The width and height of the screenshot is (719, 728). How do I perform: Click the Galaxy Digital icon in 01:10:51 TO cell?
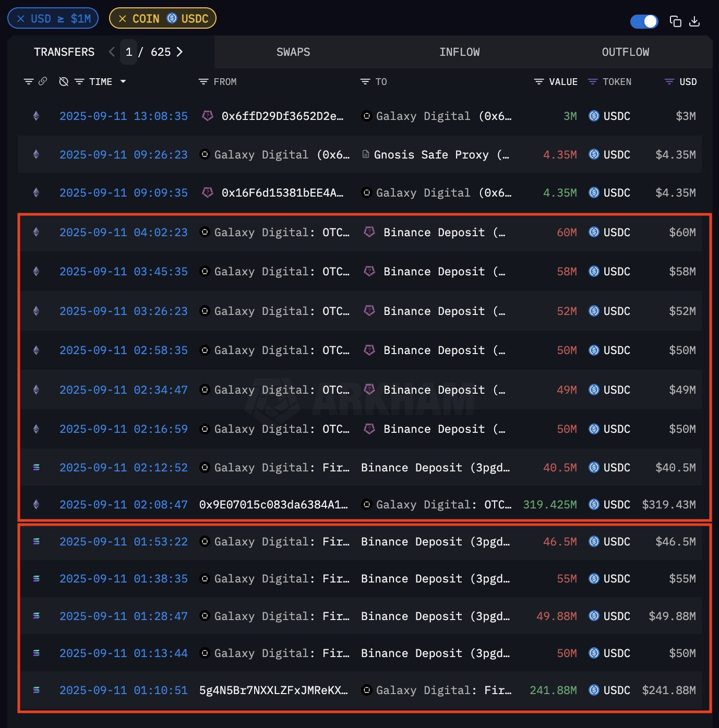(366, 690)
